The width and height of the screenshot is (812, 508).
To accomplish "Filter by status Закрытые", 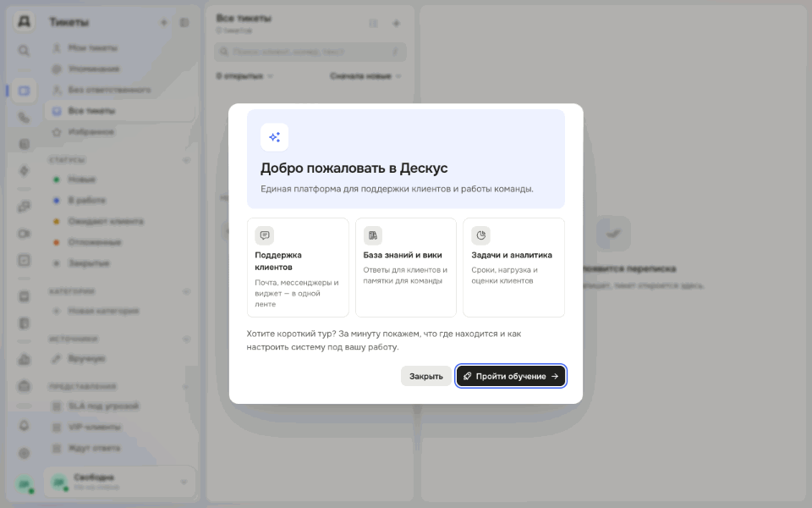I will [x=119, y=263].
